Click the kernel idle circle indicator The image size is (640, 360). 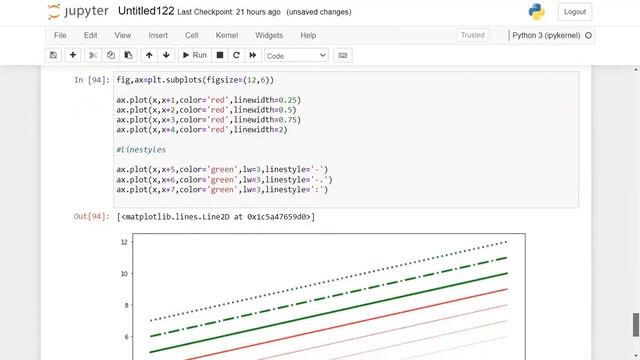point(588,36)
